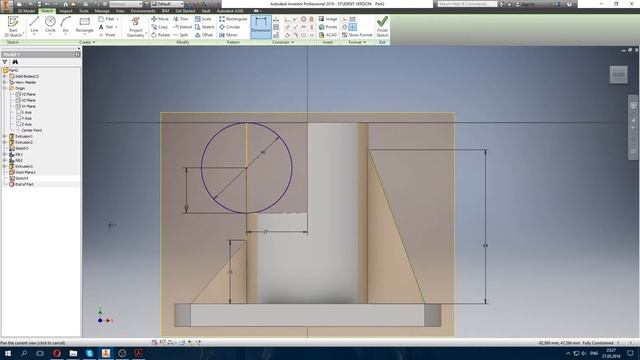The image size is (640, 360).
Task: Open File Explorer from taskbar
Action: coord(73,353)
